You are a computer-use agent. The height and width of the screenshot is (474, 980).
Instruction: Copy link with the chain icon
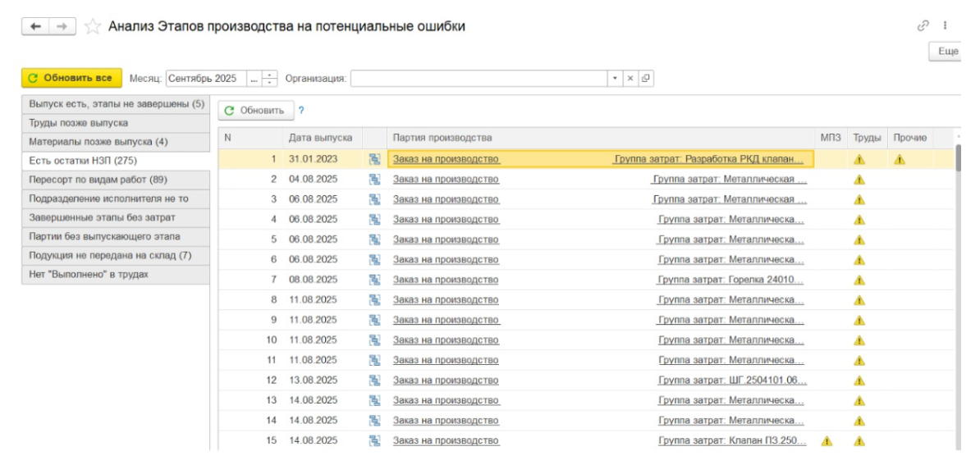(923, 25)
